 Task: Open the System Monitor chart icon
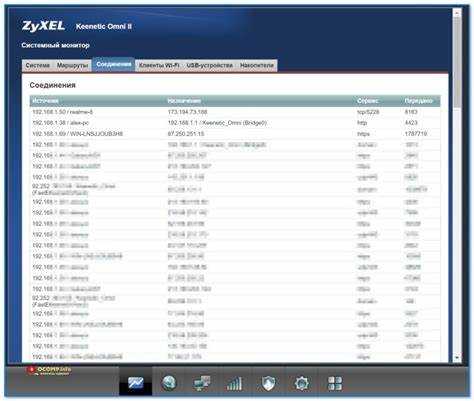pos(135,382)
